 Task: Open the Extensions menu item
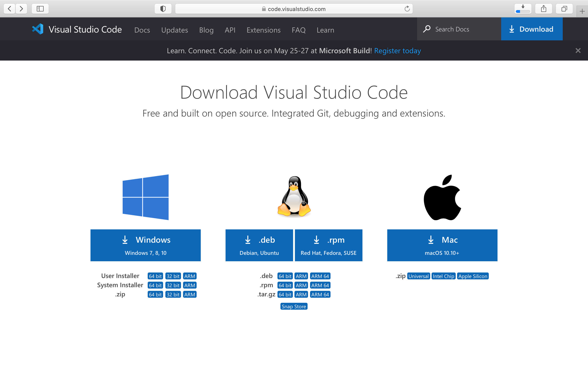coord(263,30)
